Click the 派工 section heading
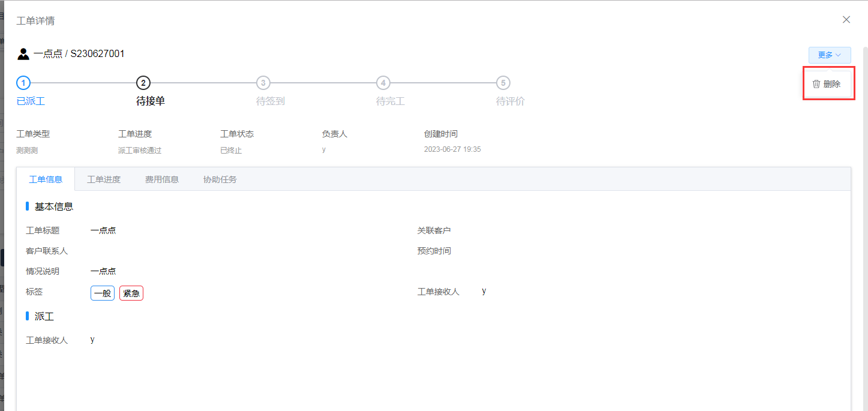This screenshot has width=868, height=411. point(44,316)
